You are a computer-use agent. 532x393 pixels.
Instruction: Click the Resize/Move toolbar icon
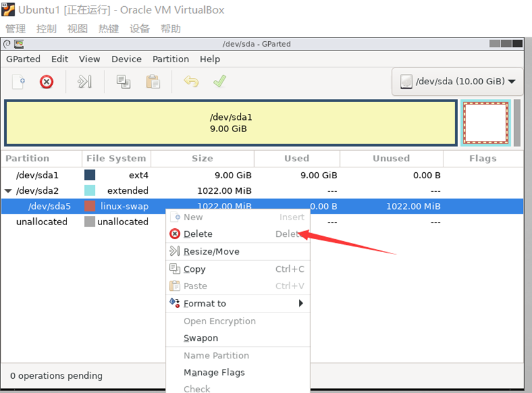(x=84, y=82)
